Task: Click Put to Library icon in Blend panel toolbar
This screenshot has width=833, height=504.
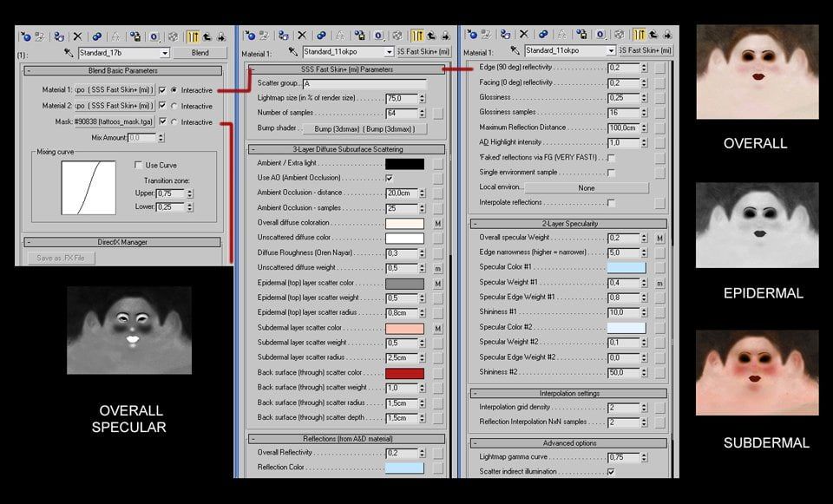Action: point(135,36)
